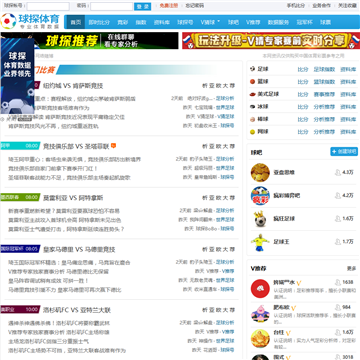Click the orange badge next to 圣塔菲联
Viewport: 360px width, 360px height.
114,146
